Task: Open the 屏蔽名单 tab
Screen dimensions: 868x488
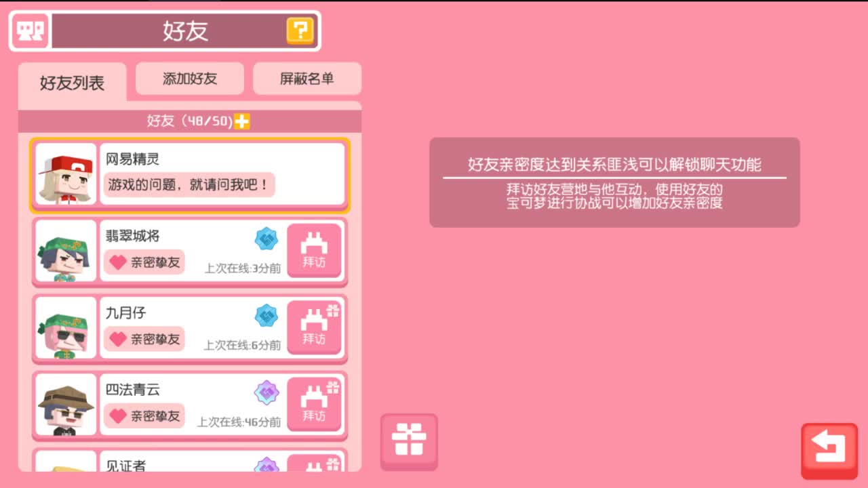Action: [307, 79]
